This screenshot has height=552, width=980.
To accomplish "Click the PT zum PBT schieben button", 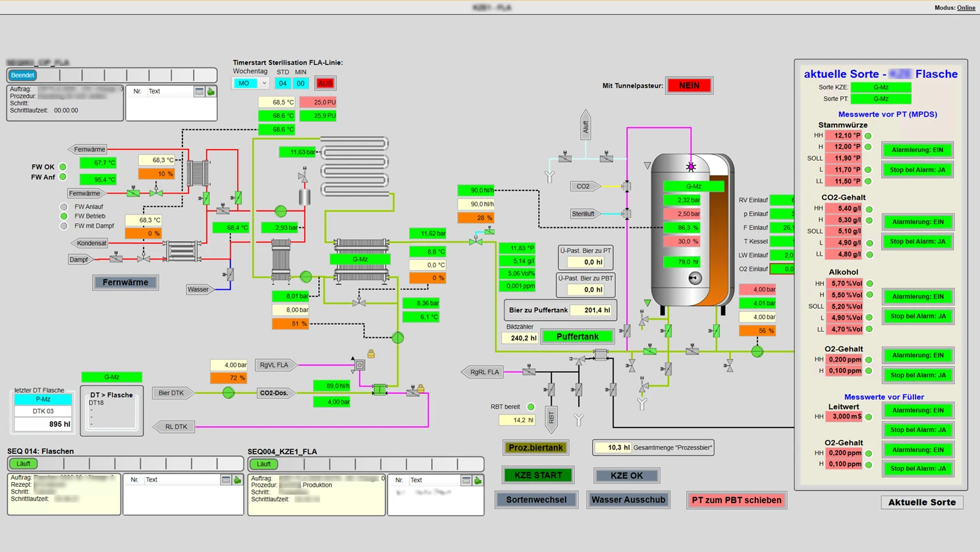I will point(736,500).
